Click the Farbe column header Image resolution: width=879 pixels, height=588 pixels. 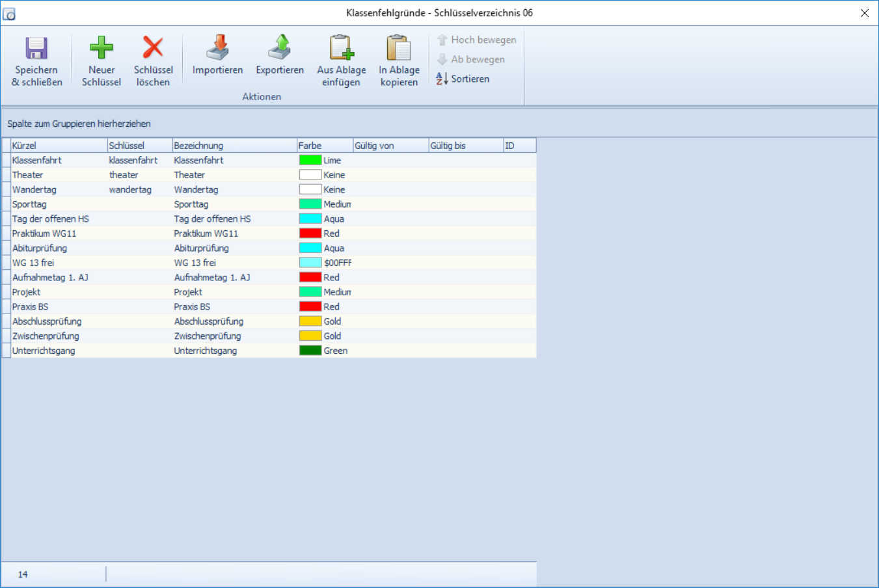point(325,146)
